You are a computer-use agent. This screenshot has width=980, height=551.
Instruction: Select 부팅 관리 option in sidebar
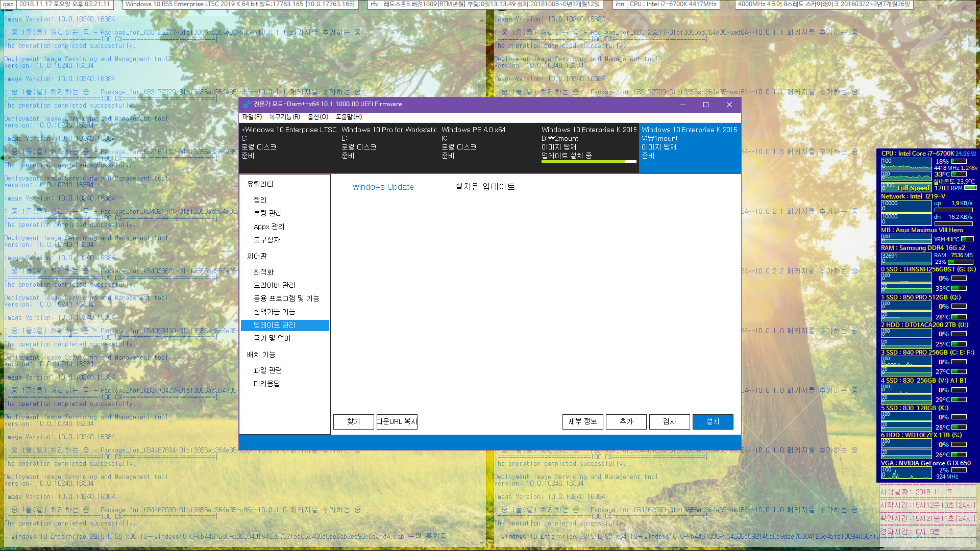268,213
